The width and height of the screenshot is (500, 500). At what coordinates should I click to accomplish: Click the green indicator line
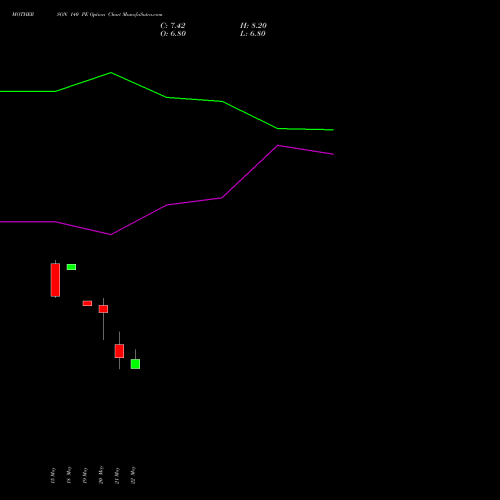(x=167, y=97)
